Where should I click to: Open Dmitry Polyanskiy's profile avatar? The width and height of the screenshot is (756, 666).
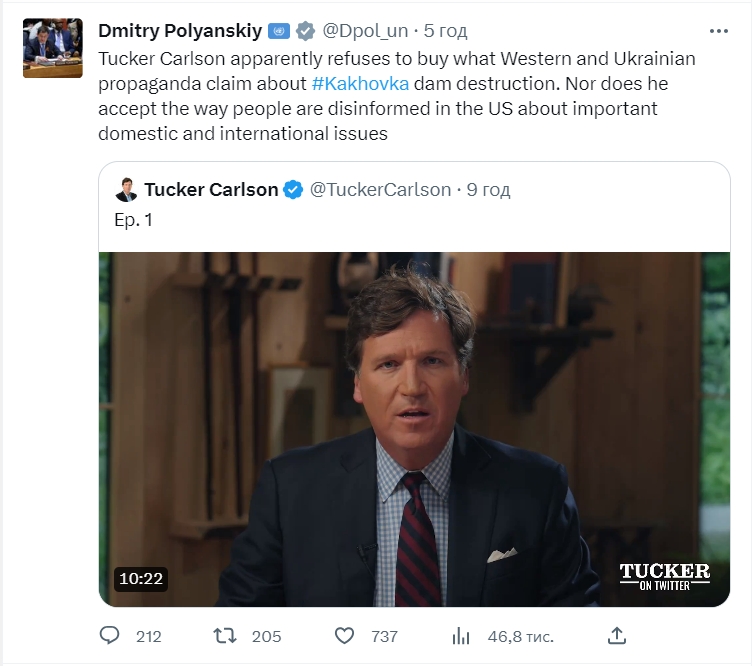(53, 48)
